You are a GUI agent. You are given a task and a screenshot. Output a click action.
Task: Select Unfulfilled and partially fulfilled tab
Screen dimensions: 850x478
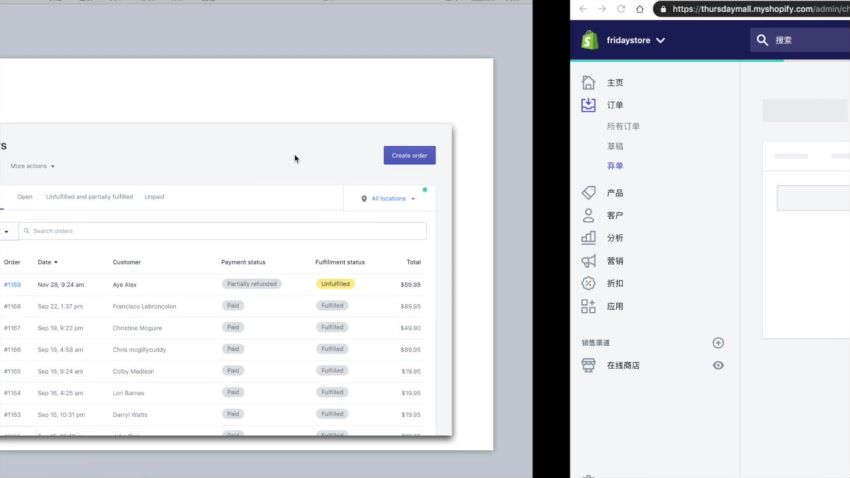(x=89, y=197)
